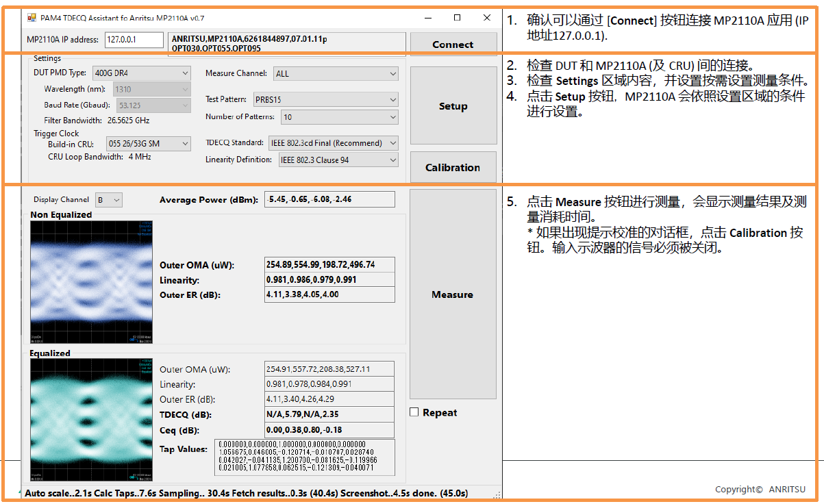824x504 pixels.
Task: Click the Setup button
Action: (453, 106)
